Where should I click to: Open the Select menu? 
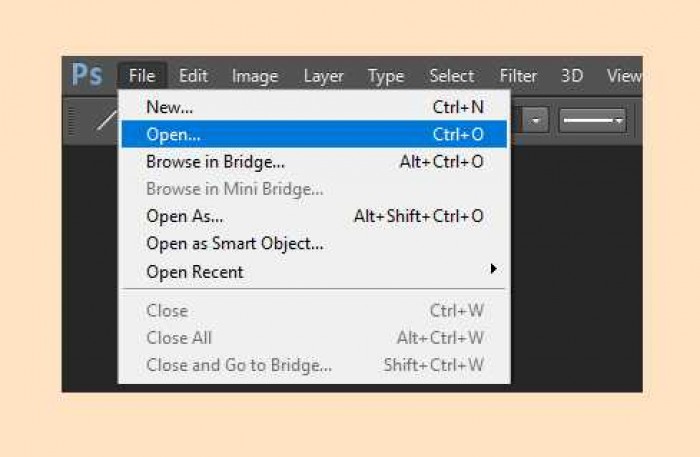point(452,75)
